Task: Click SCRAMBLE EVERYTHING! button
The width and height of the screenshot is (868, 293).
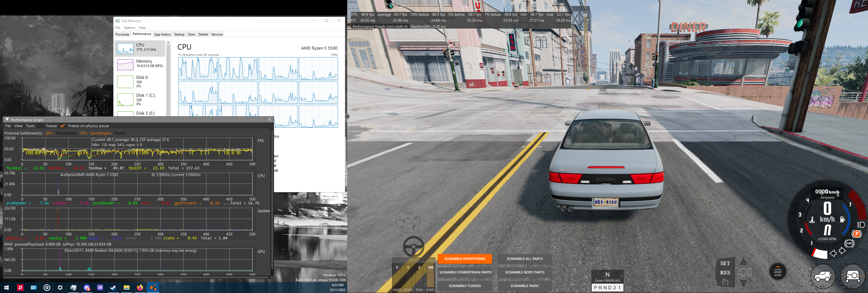Action: (x=465, y=259)
